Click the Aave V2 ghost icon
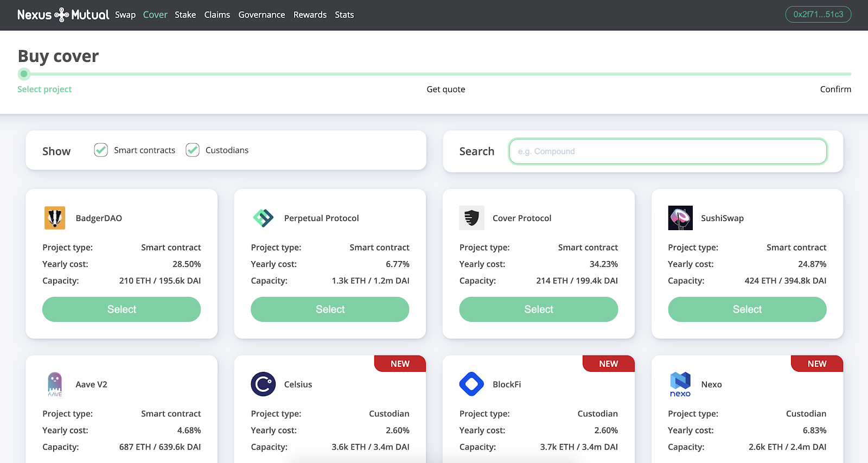 [x=55, y=384]
